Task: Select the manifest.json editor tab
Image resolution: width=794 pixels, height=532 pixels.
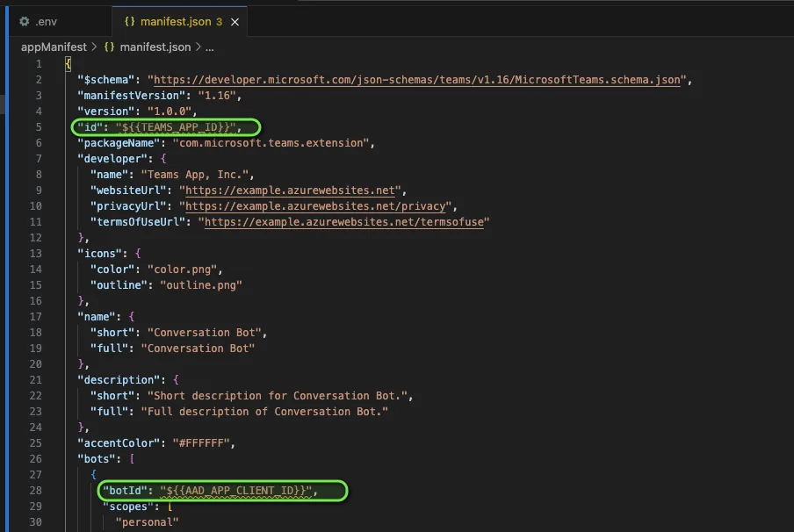Action: click(x=179, y=21)
